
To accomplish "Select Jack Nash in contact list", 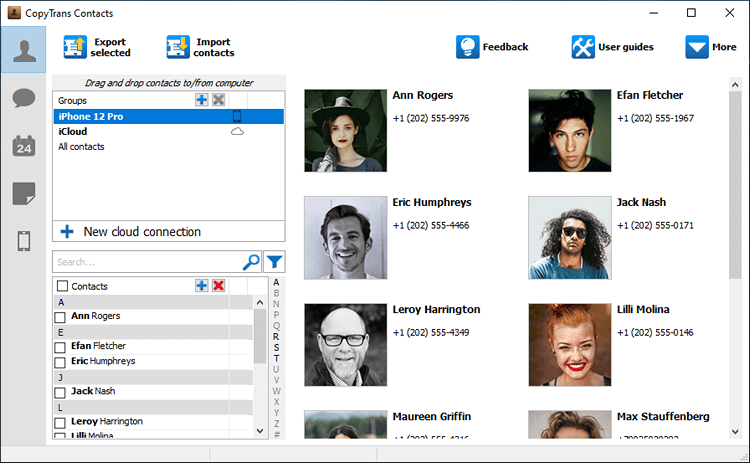I will tap(93, 391).
